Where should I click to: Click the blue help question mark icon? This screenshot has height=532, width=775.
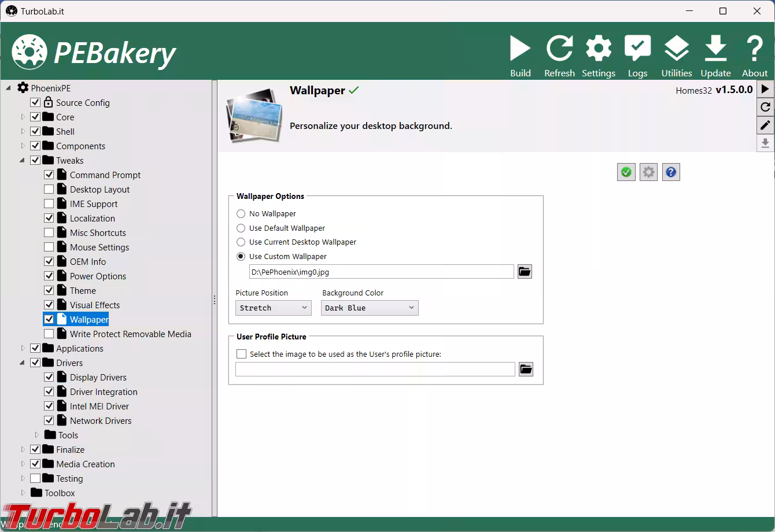671,172
